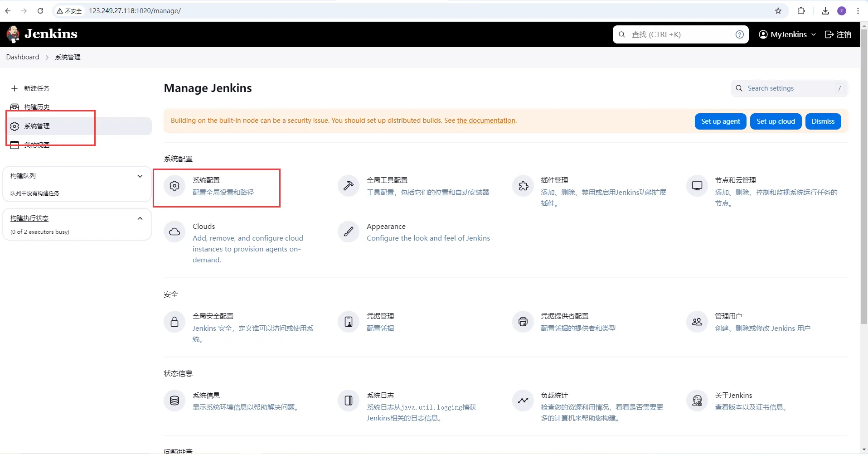
Task: Click the 注销 logout link
Action: [x=838, y=34]
